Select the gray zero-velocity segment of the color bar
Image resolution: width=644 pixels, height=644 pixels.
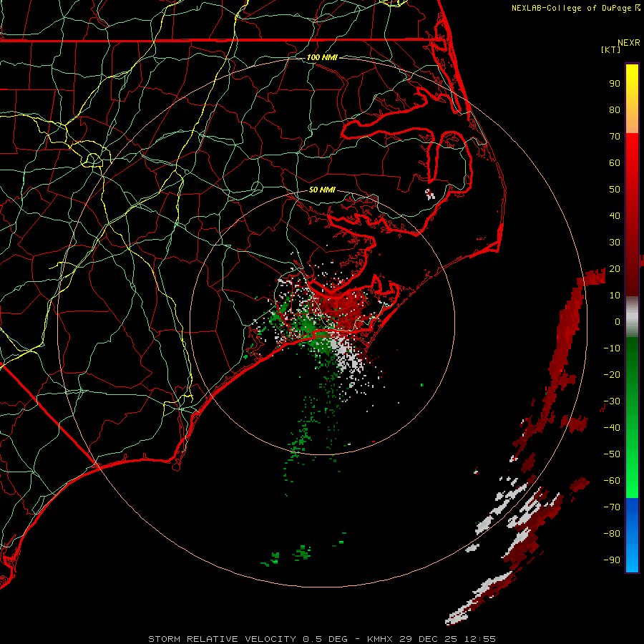click(x=632, y=317)
